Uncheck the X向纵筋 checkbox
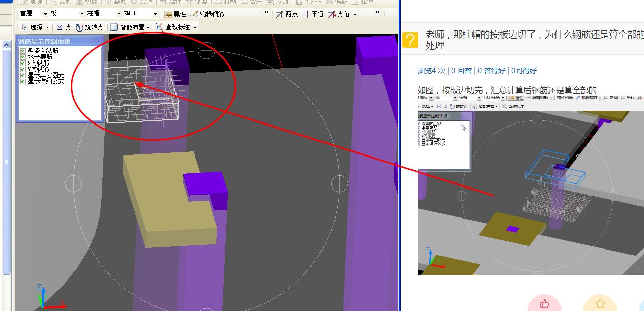 (x=23, y=63)
